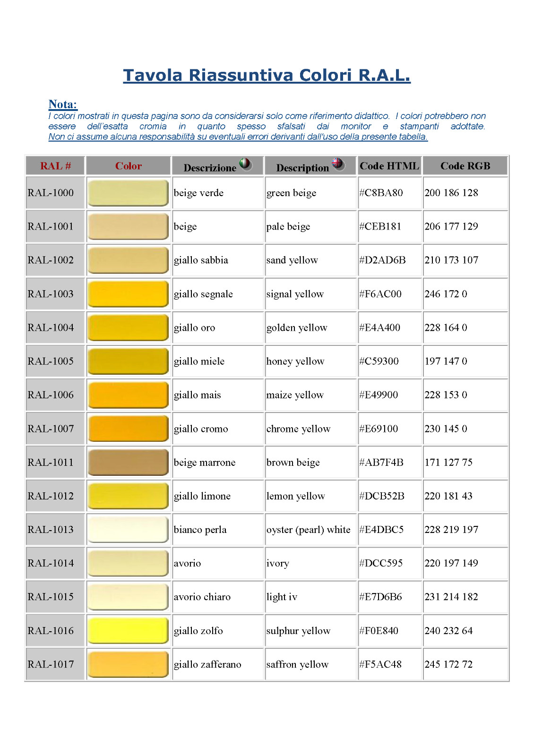Click the 'Color' column header
534x756 pixels.
point(128,166)
